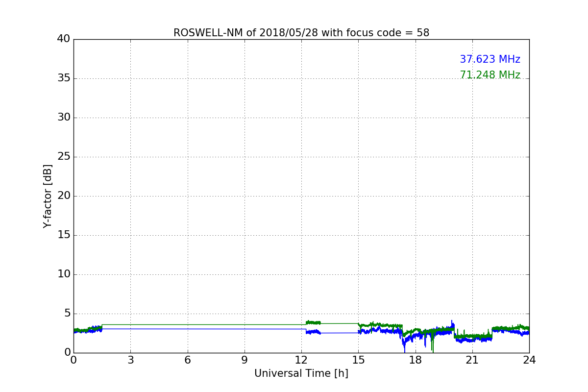588x392 pixels.
Task: Select the blue 37.623 MHz legend label
Action: [x=490, y=59]
